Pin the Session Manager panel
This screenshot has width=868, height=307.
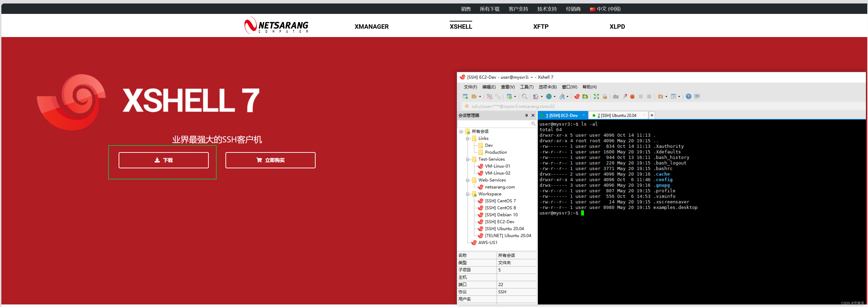click(x=526, y=115)
